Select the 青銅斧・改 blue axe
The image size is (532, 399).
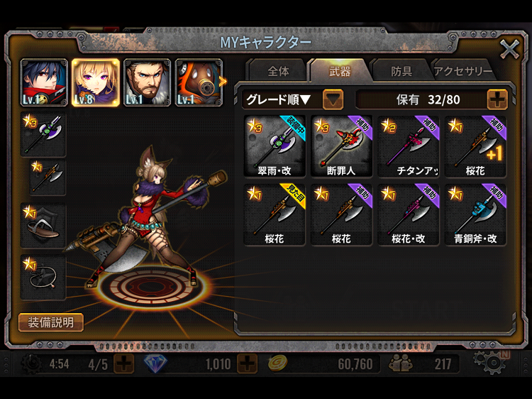pyautogui.click(x=475, y=214)
